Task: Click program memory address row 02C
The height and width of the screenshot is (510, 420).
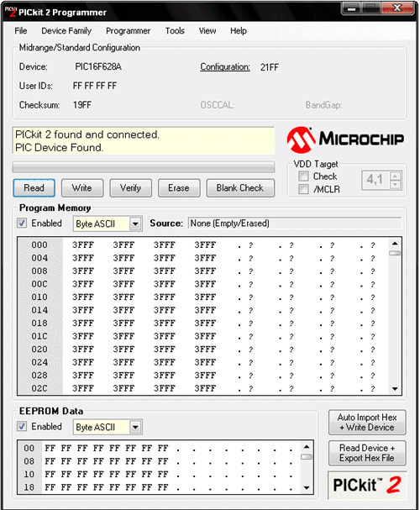Action: [x=39, y=388]
